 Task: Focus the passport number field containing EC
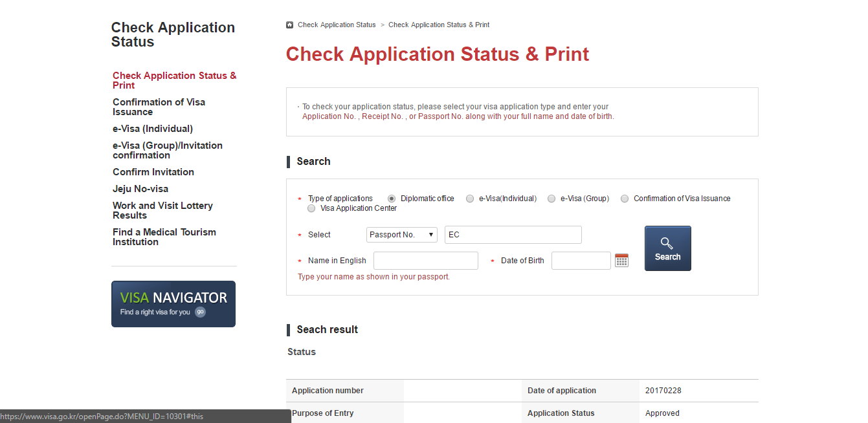tap(513, 235)
